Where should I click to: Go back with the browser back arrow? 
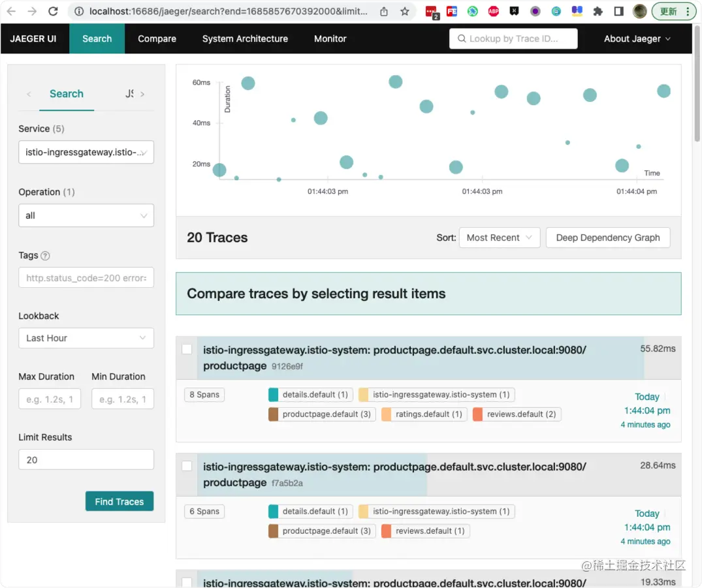[11, 11]
